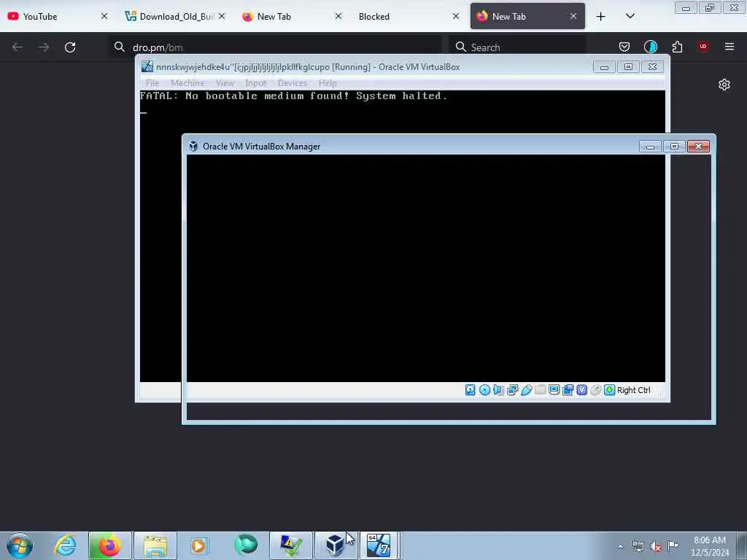Close the Blocked tab
This screenshot has height=560, width=747.
coord(456,16)
